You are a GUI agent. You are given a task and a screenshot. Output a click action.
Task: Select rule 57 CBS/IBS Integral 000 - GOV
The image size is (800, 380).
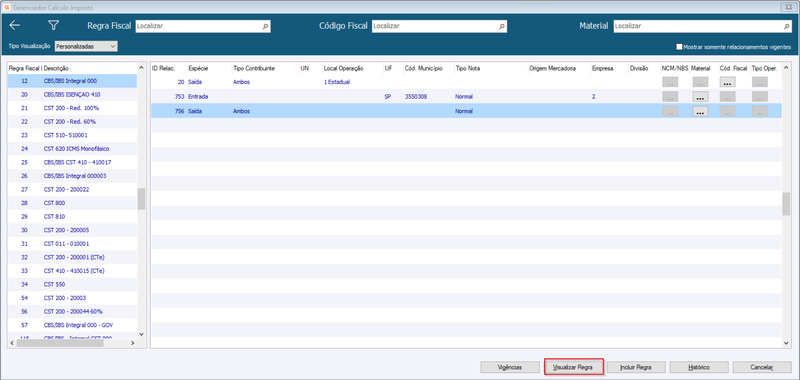[x=72, y=325]
